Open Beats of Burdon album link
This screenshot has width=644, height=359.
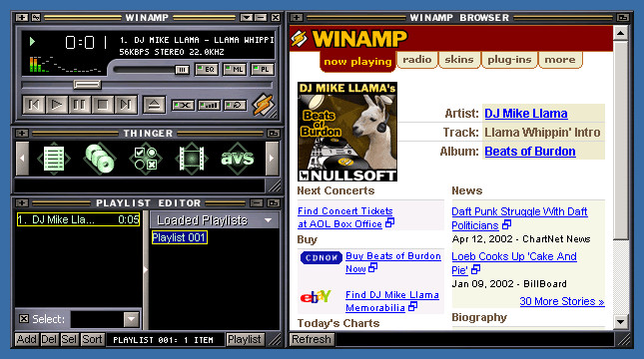click(530, 152)
